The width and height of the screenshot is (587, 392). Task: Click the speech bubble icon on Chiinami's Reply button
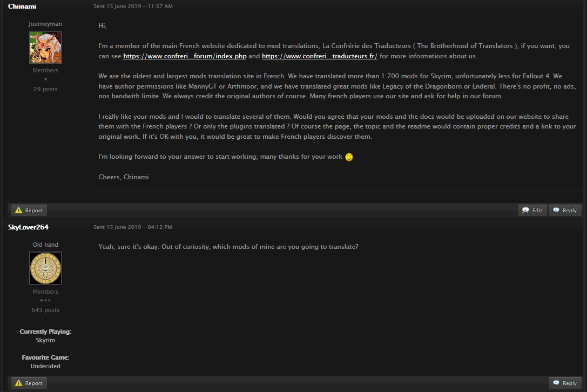click(556, 210)
